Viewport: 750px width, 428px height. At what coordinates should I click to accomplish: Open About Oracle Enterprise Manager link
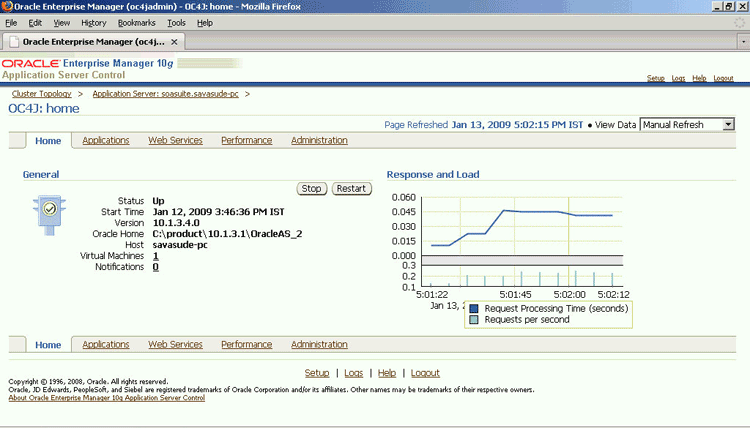(x=107, y=398)
